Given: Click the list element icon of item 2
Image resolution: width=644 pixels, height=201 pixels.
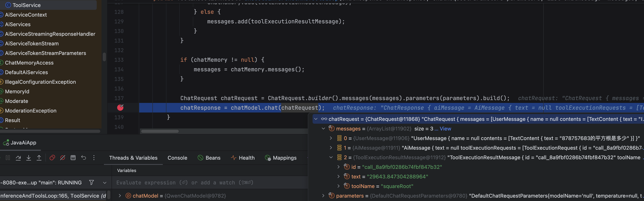Looking at the screenshot, I should 339,157.
